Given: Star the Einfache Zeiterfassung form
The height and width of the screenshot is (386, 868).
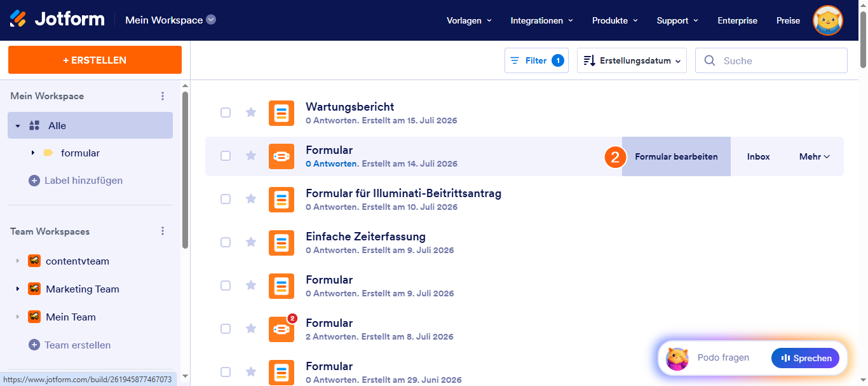Looking at the screenshot, I should [251, 242].
